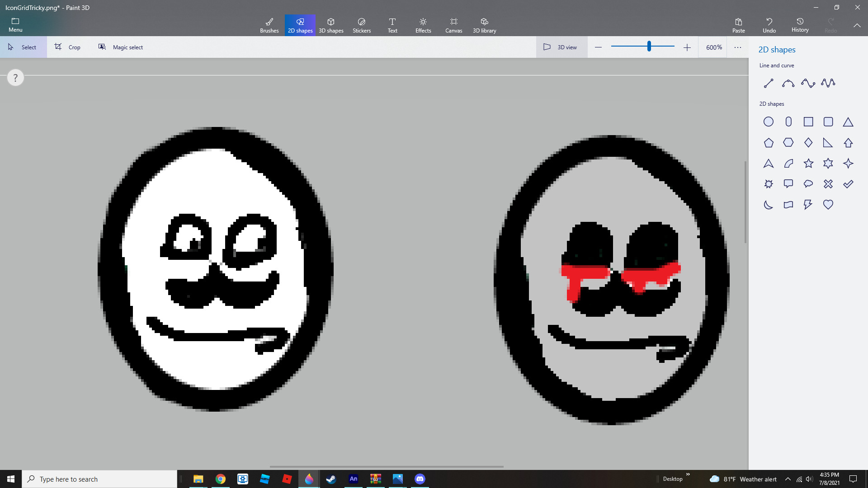Open the more options ellipsis menu

point(737,47)
